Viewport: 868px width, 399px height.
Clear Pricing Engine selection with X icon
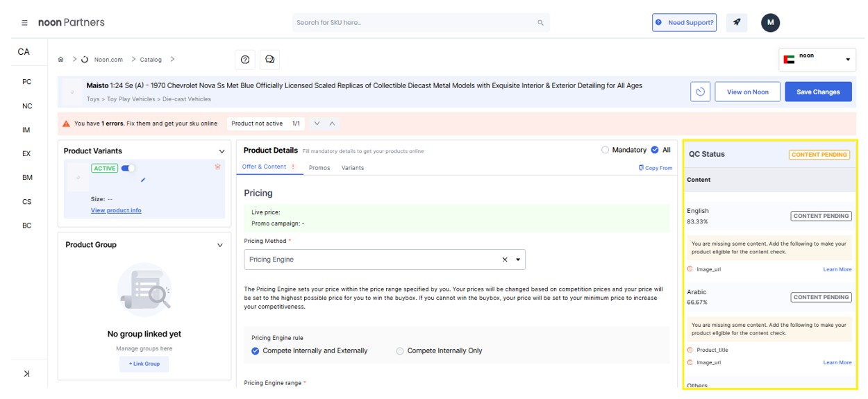click(x=505, y=260)
